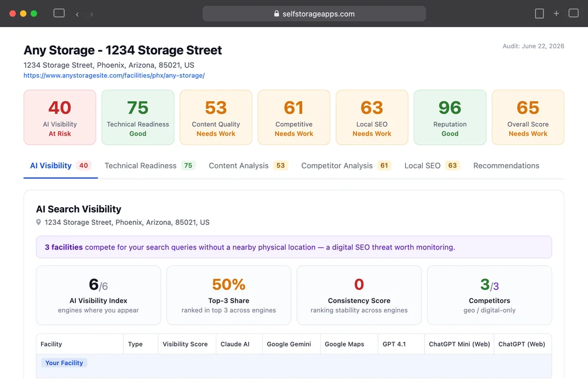
Task: Switch to Technical Readiness tab
Action: [150, 165]
